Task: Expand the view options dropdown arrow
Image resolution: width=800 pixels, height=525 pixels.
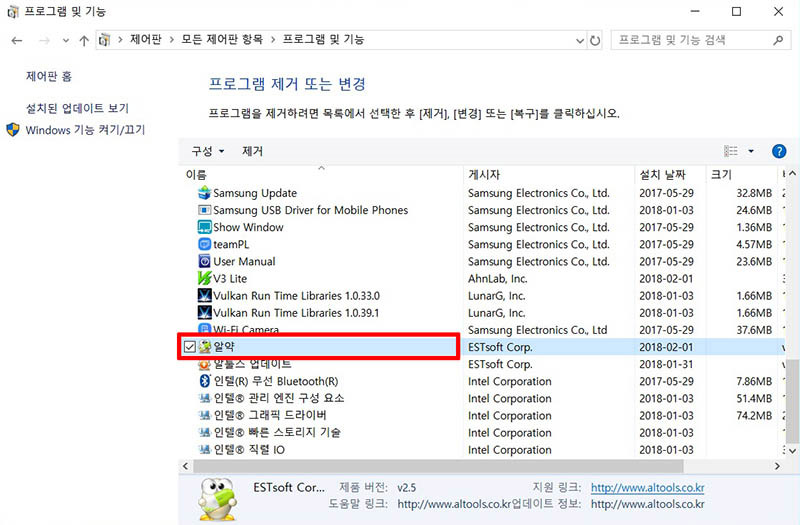Action: 751,152
